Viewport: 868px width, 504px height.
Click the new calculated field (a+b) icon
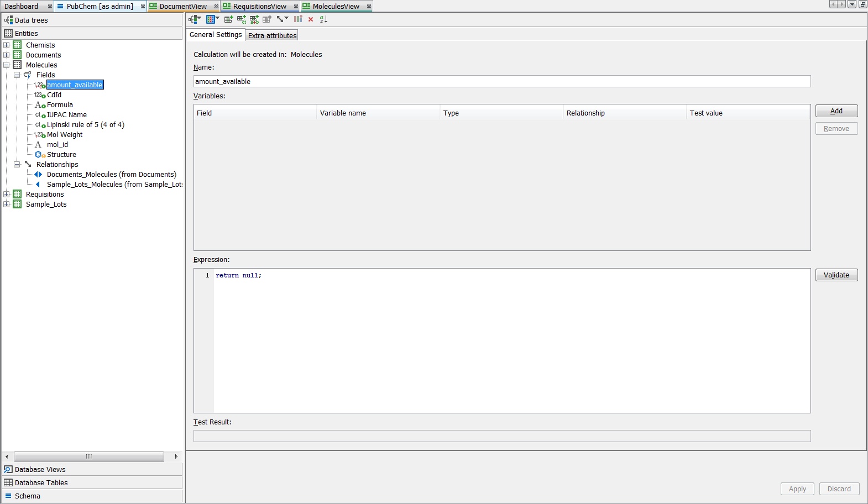click(254, 19)
